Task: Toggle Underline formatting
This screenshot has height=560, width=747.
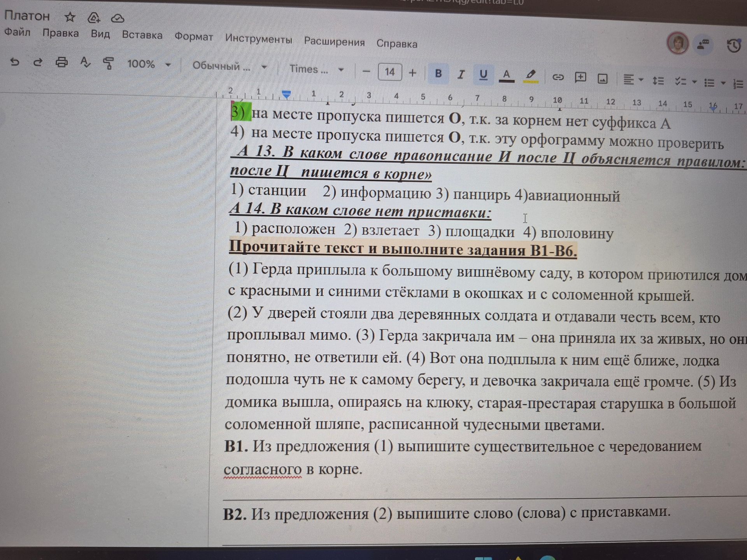Action: pos(483,75)
